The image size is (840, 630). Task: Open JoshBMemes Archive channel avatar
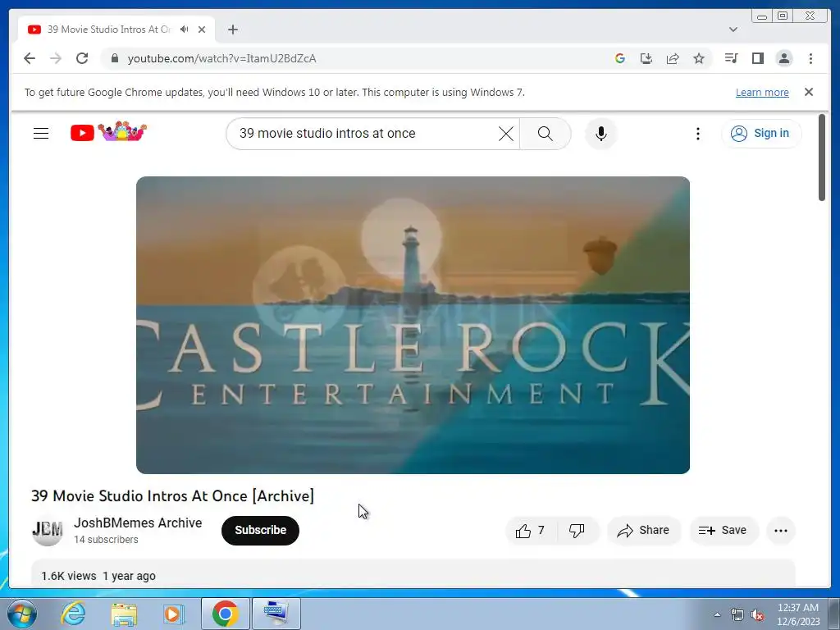tap(47, 530)
